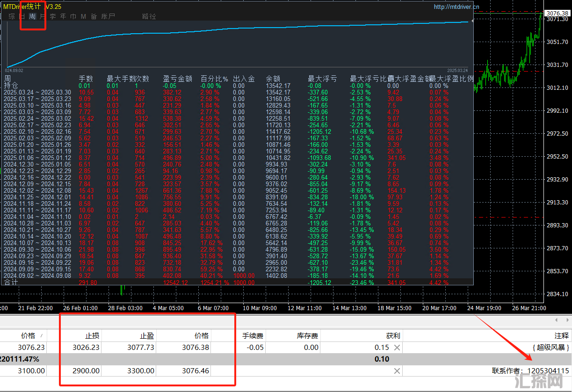Switch to the 季 (quarterly) tab
Image resolution: width=572 pixels, height=392 pixels.
53,16
